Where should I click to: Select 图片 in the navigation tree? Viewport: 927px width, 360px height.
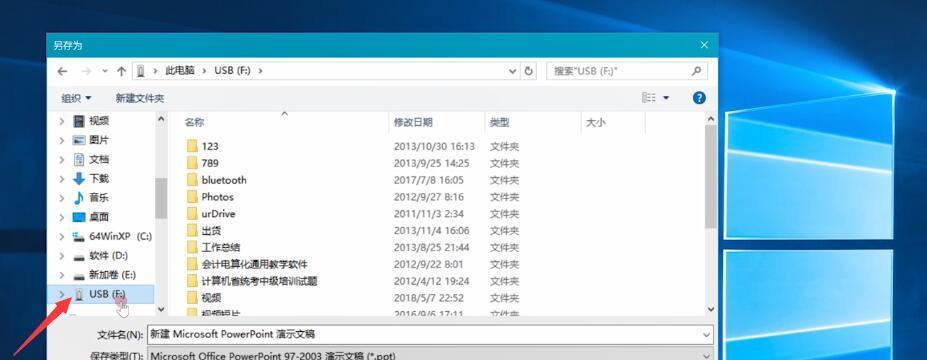(99, 140)
